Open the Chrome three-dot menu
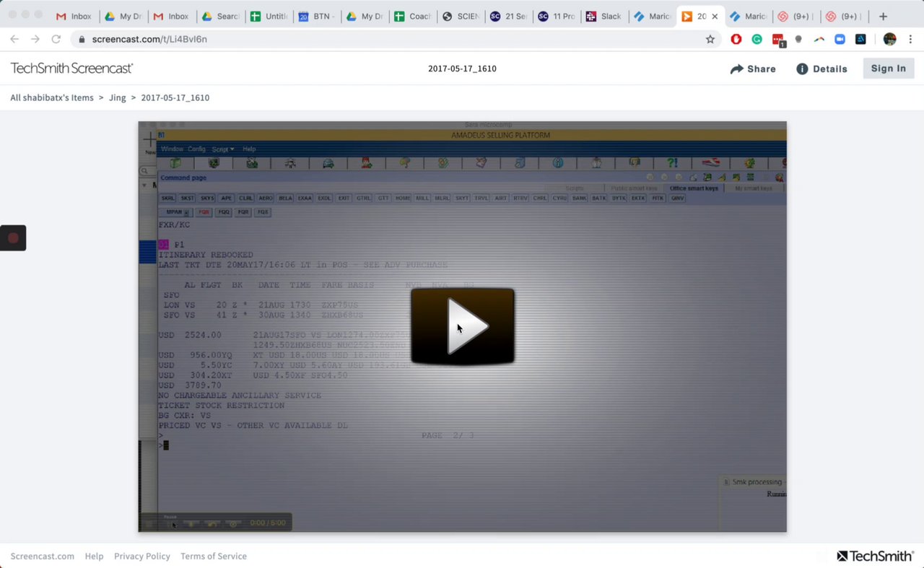Screen dimensions: 924x568 910,39
